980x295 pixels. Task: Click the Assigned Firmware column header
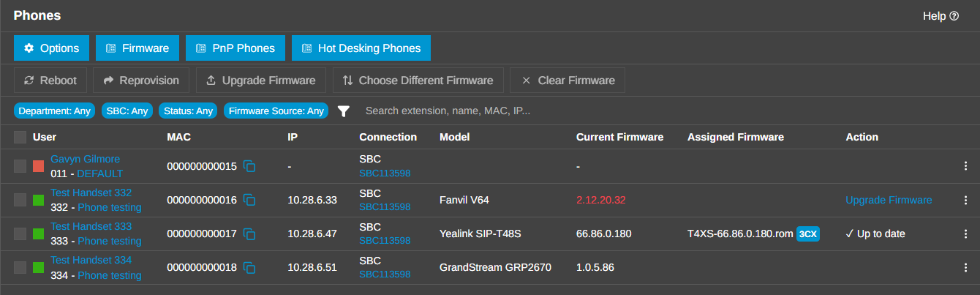pos(736,137)
